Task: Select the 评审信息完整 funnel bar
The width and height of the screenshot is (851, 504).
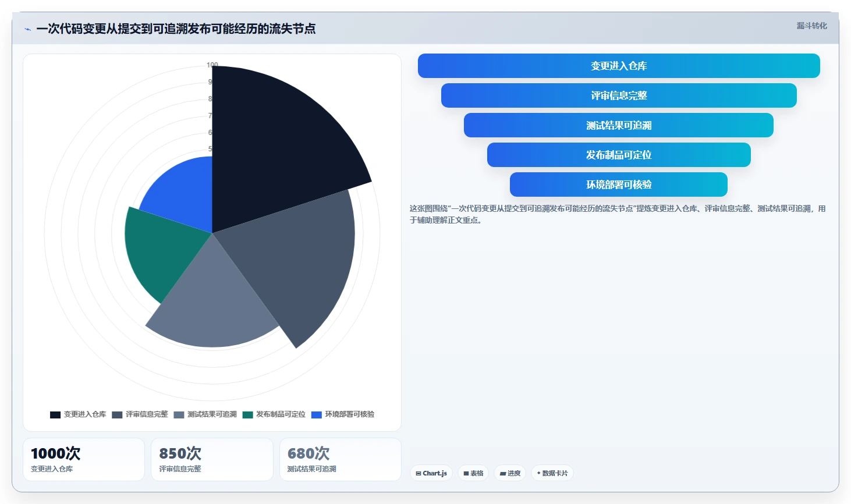Action: tap(619, 95)
